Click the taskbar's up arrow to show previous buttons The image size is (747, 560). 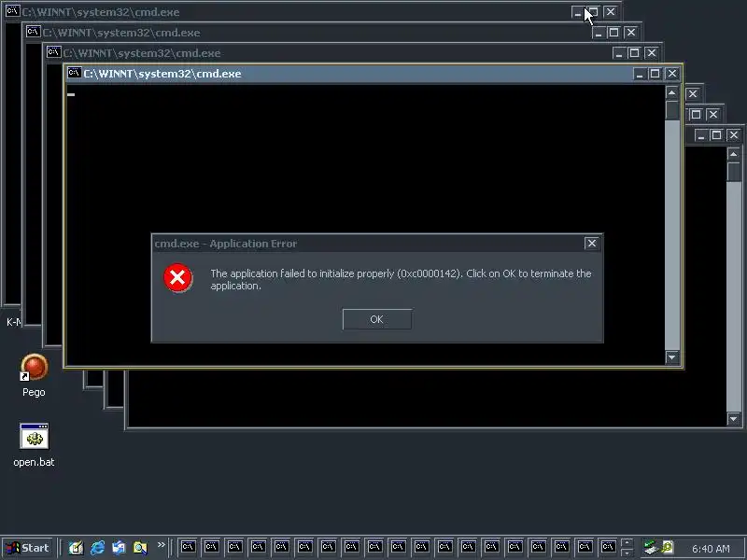point(627,542)
